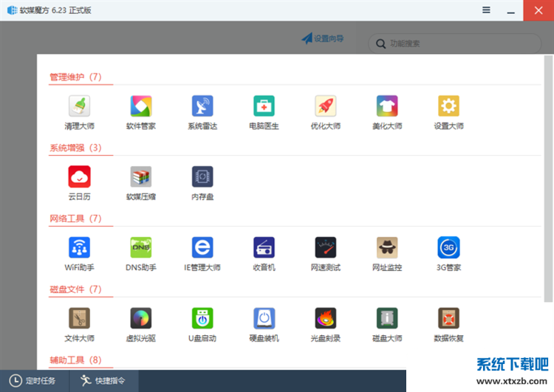Open the hamburger menu in title bar
554x392 pixels.
click(486, 10)
